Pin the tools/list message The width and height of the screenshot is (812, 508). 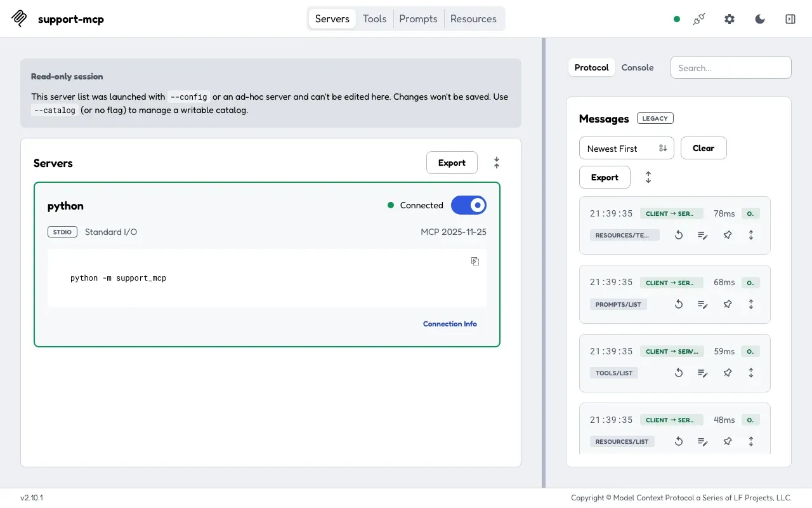pyautogui.click(x=728, y=373)
